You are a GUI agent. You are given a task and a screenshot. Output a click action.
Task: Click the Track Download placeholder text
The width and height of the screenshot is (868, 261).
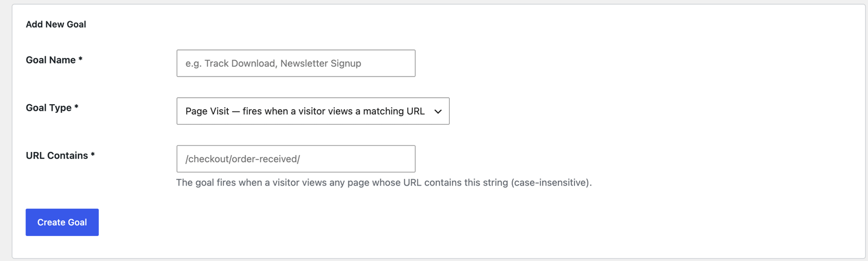pyautogui.click(x=240, y=63)
